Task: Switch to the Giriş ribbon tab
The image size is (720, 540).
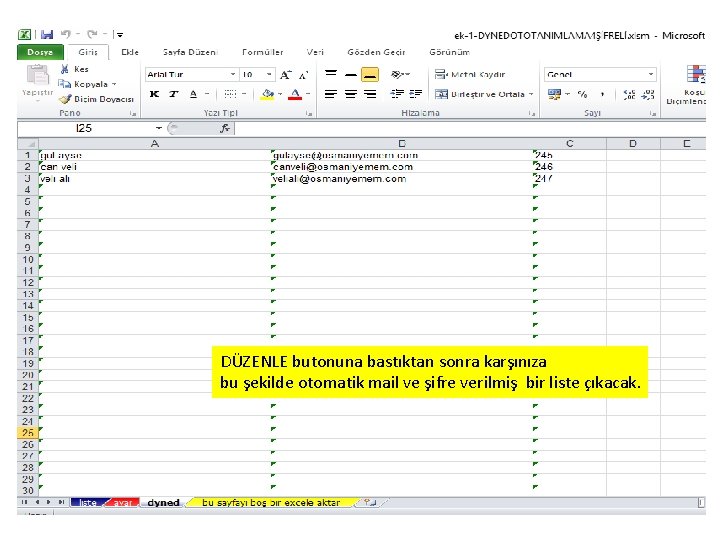Action: pyautogui.click(x=88, y=52)
